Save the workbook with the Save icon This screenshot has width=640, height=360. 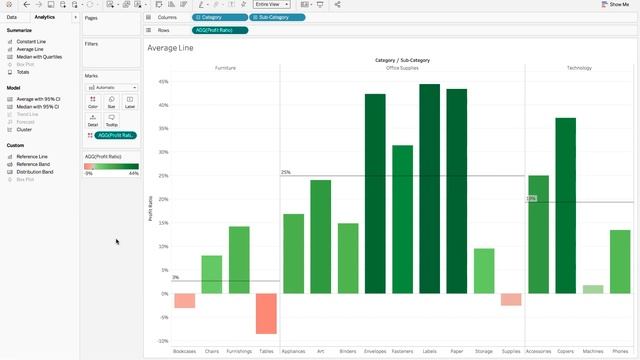[51, 4]
